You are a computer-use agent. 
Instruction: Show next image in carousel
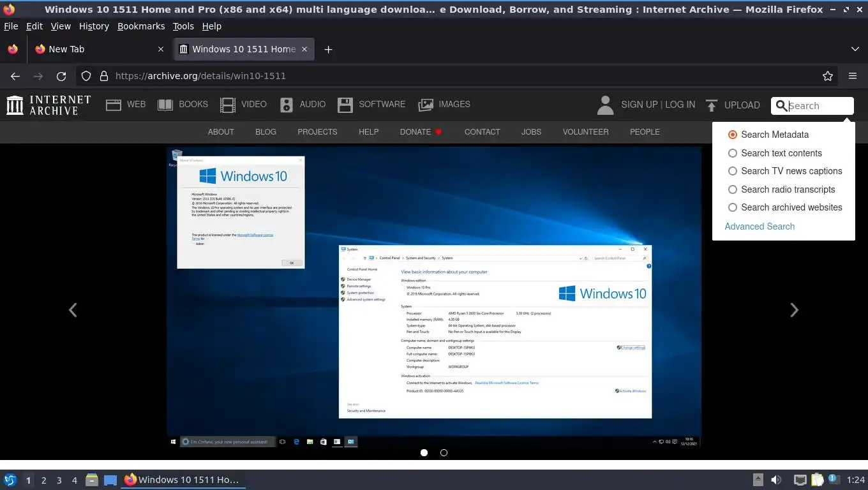[x=794, y=310]
